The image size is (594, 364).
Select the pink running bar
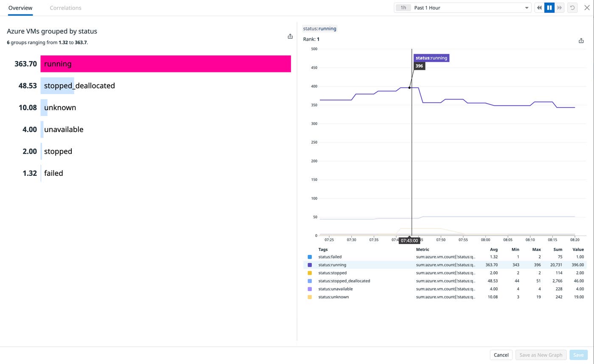click(x=165, y=64)
